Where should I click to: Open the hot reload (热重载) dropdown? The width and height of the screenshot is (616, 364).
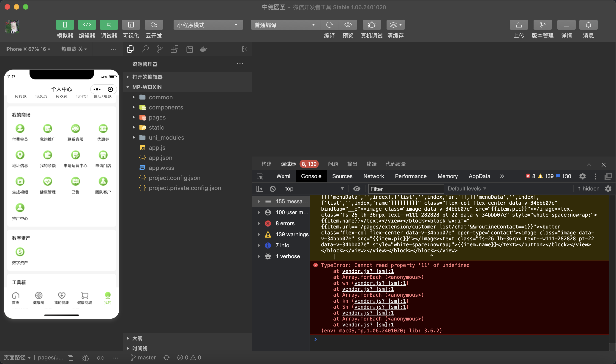[x=74, y=49]
